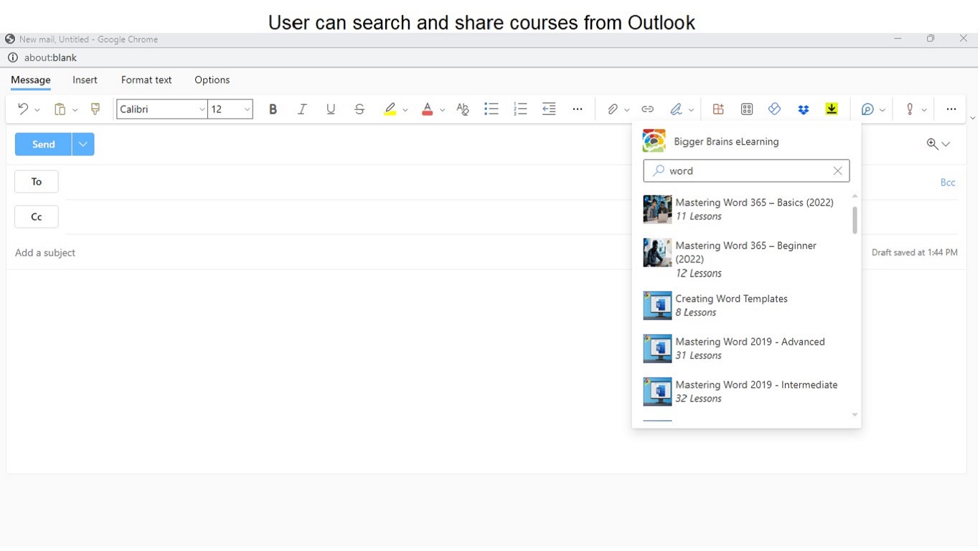The width and height of the screenshot is (980, 551).
Task: Click the Bigger Brains eLearning logo
Action: click(654, 141)
